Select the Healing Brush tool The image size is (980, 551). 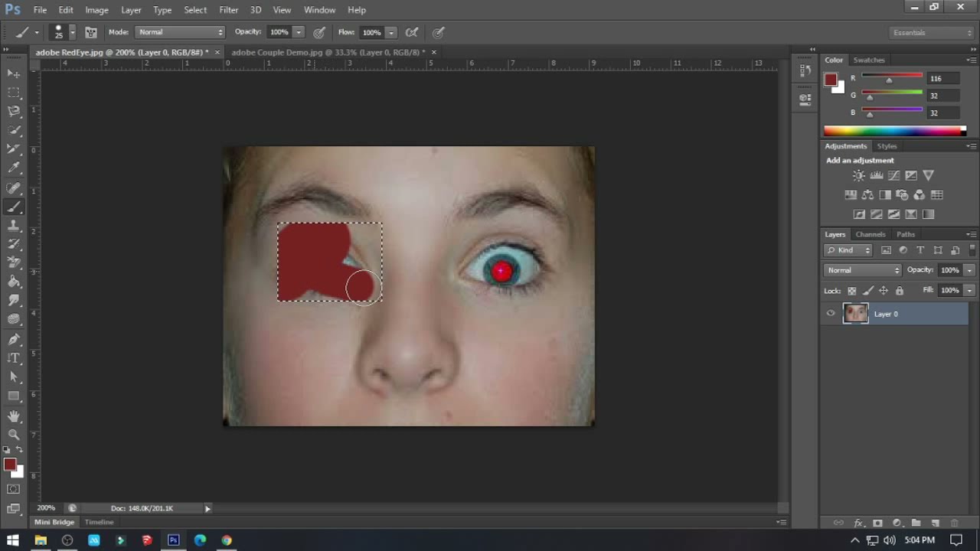click(x=14, y=187)
